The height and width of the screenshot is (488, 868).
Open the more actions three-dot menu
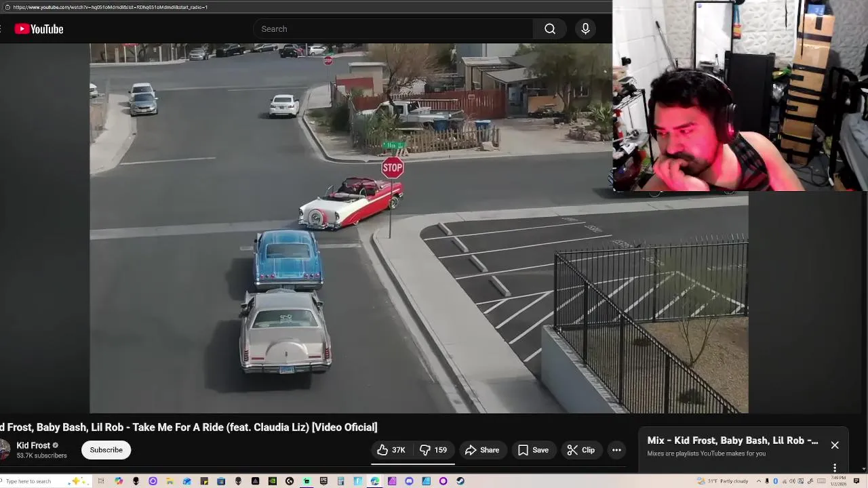tap(616, 450)
